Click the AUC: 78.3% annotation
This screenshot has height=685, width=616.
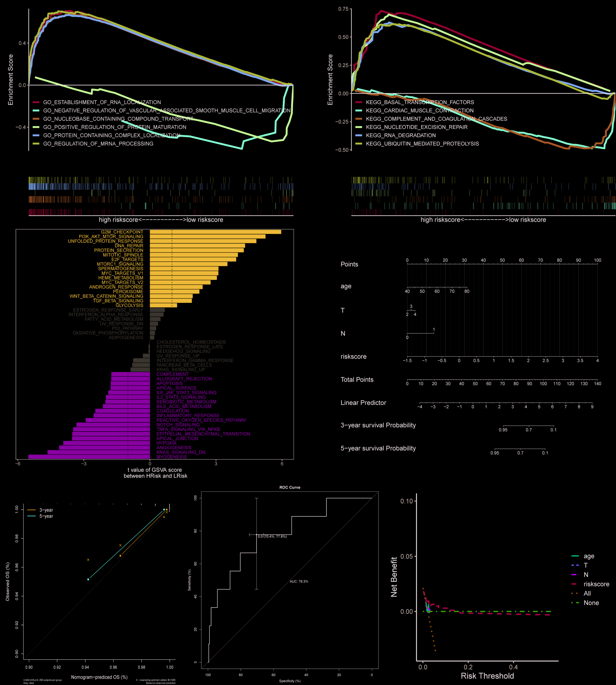tap(299, 581)
